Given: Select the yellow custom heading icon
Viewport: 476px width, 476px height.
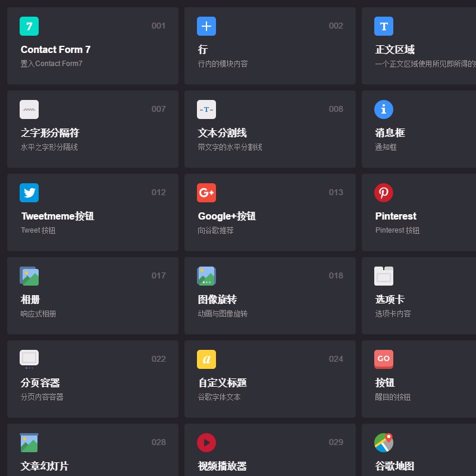Looking at the screenshot, I should [206, 359].
